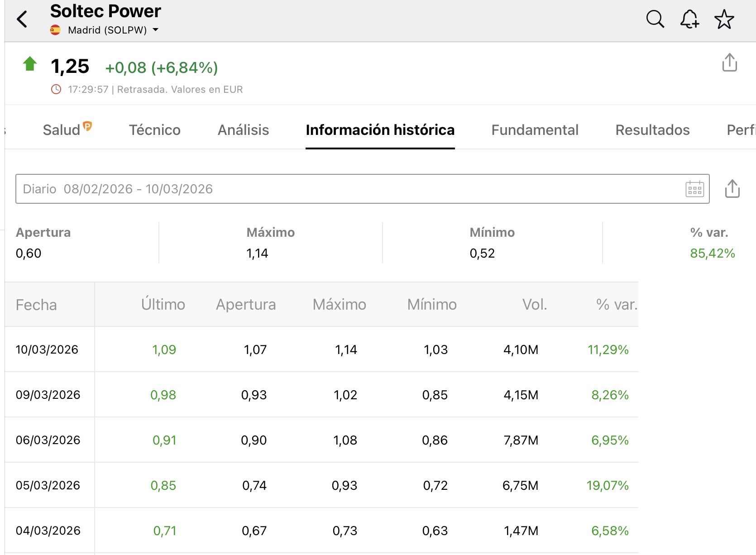
Task: Click the delayed clock icon
Action: [56, 89]
